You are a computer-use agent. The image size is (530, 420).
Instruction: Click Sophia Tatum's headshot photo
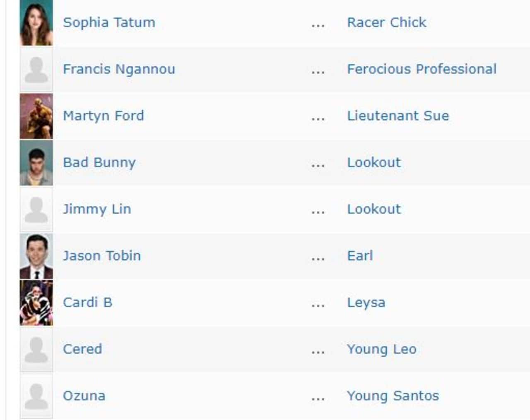[36, 22]
